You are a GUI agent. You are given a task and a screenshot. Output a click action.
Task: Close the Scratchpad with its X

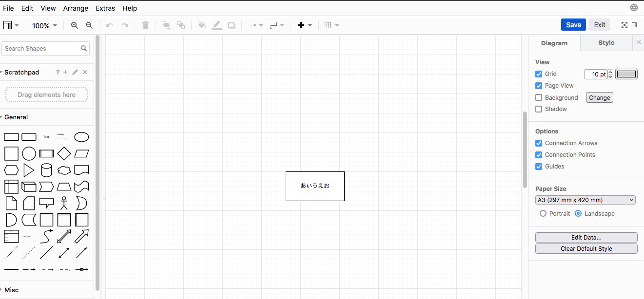[85, 72]
